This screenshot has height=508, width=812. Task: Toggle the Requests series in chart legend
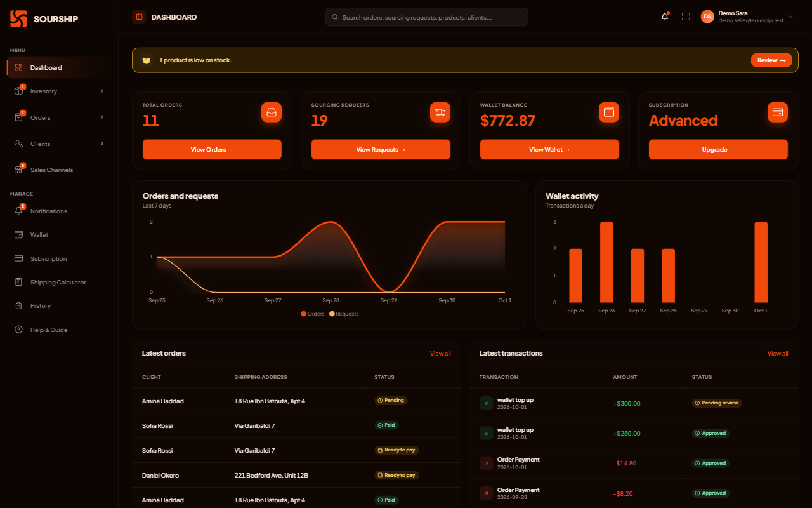344,314
